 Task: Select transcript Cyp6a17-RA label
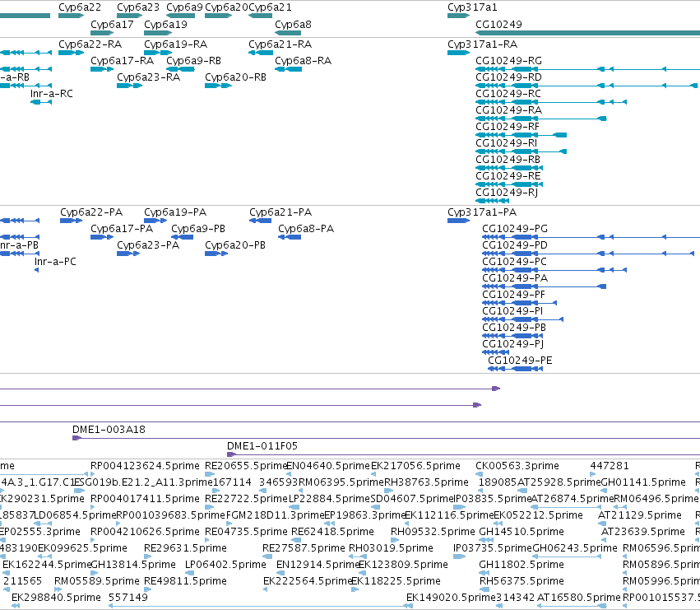pos(122,61)
